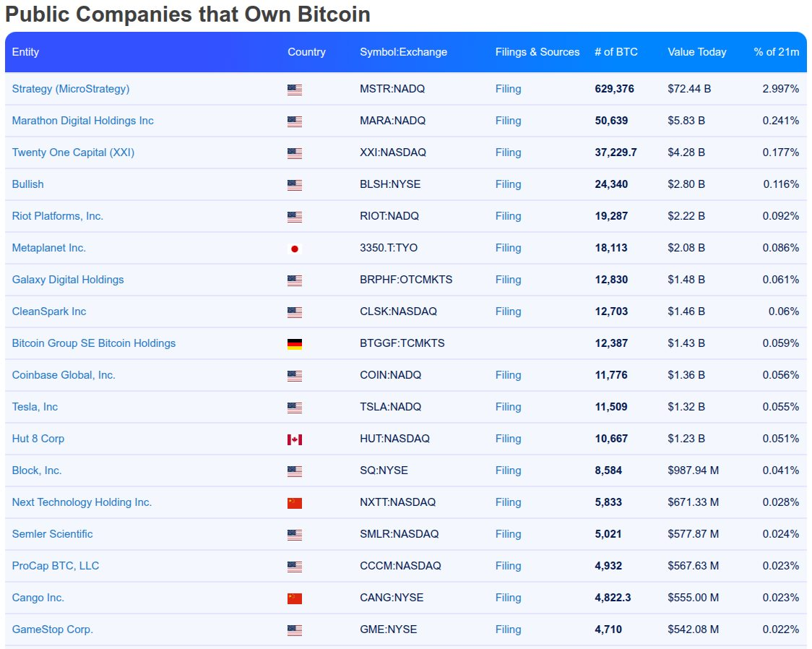The width and height of the screenshot is (812, 649).
Task: Open the Filing link for COIN:NADQ
Action: tap(508, 375)
